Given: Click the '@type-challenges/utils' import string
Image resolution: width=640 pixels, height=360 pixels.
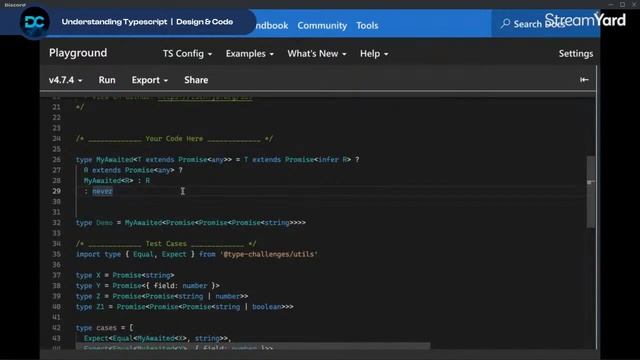Looking at the screenshot, I should point(269,254).
